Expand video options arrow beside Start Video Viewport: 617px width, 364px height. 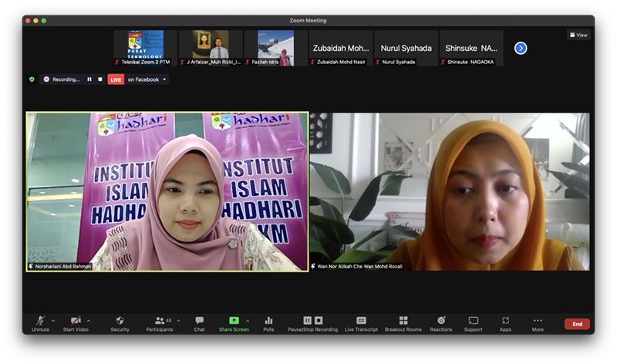click(x=89, y=320)
